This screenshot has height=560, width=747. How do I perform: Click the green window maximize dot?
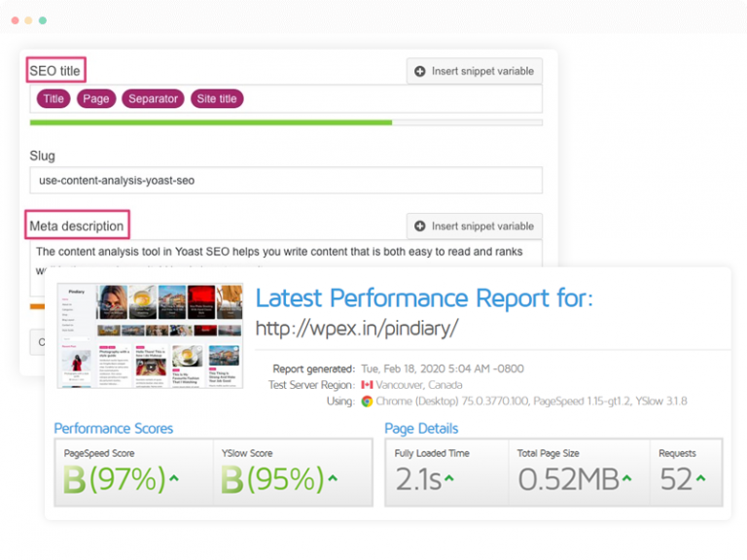tap(43, 20)
